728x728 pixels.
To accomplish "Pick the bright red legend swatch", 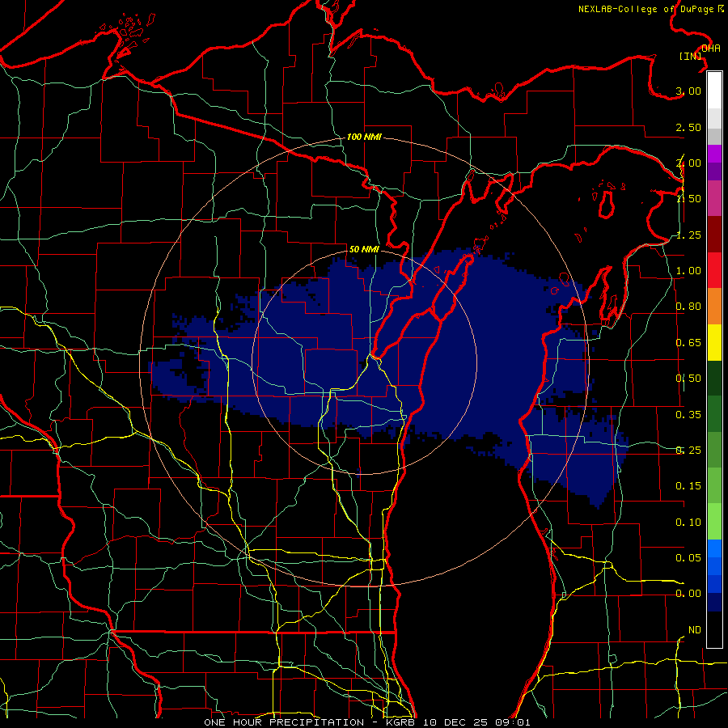I will point(714,270).
